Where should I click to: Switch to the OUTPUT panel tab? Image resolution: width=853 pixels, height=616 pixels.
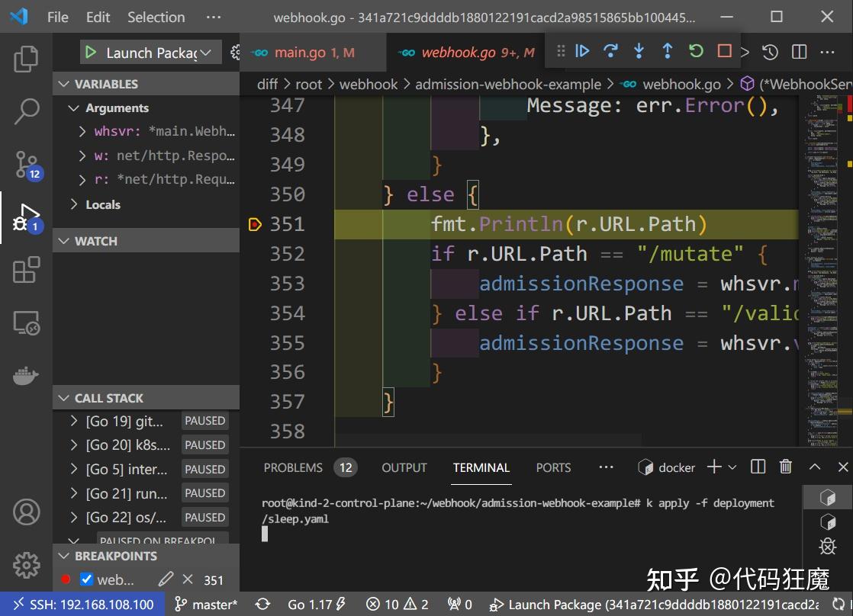tap(404, 467)
